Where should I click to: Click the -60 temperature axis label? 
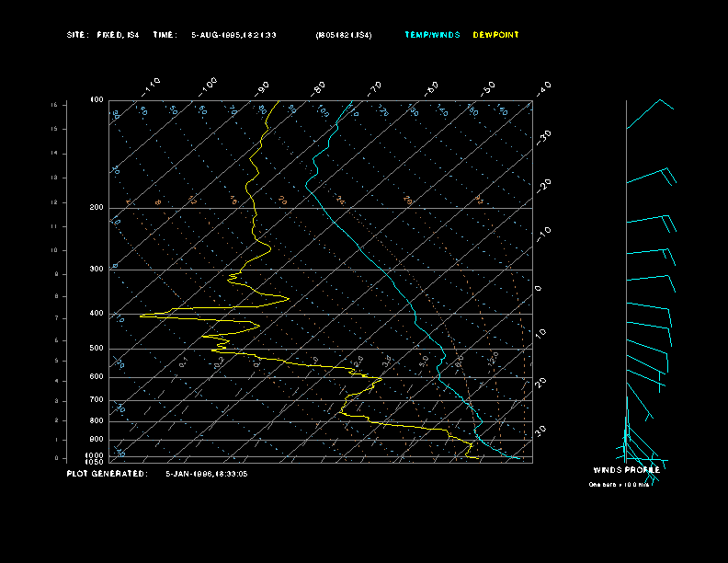(431, 88)
